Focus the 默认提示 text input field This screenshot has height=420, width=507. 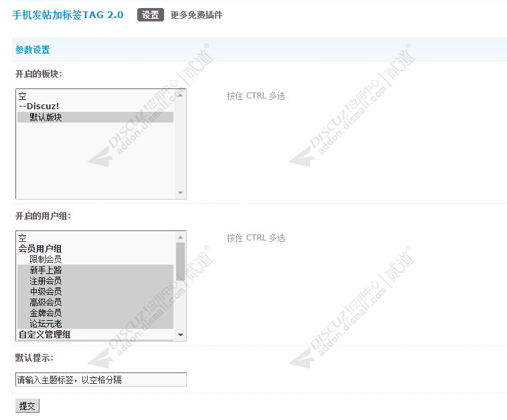coord(101,380)
